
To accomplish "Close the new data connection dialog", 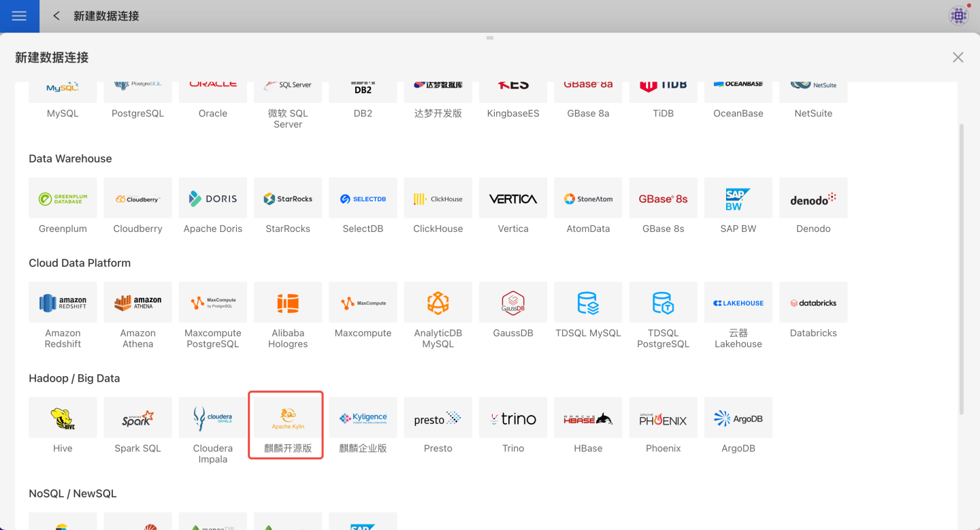I will [958, 57].
